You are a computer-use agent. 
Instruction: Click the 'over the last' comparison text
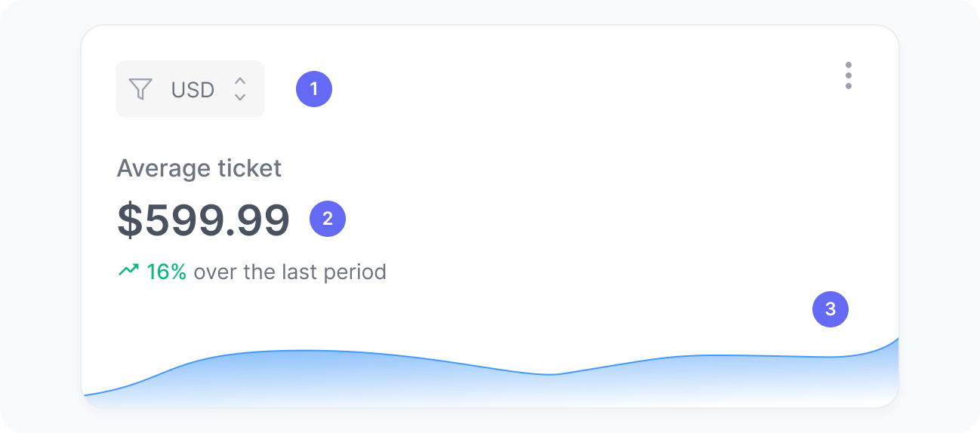coord(256,272)
